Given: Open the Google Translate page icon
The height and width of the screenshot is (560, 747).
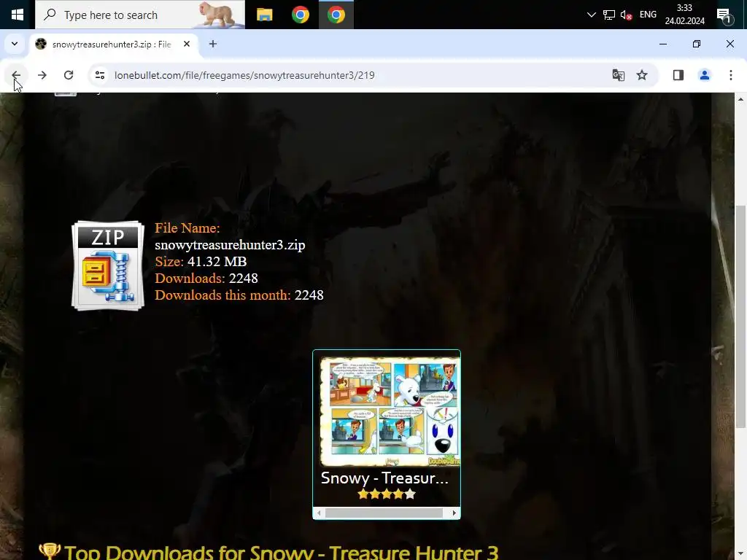Looking at the screenshot, I should point(618,75).
